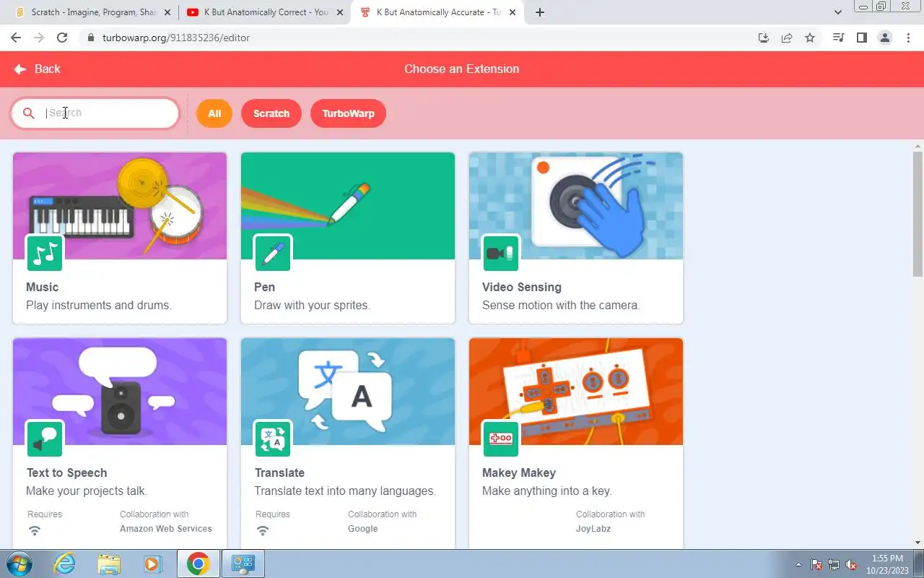Open Windows Explorer folder in taskbar

click(x=109, y=564)
